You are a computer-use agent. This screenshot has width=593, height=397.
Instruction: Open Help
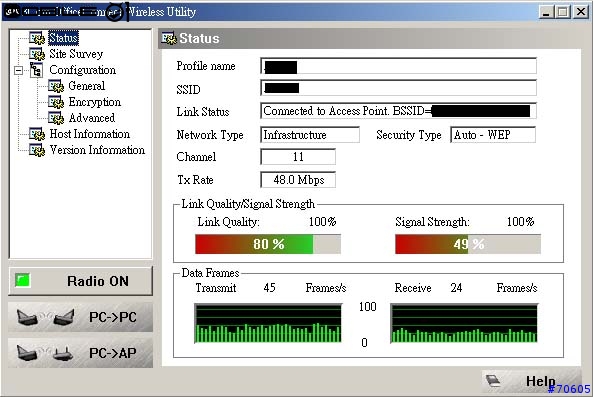click(x=531, y=381)
